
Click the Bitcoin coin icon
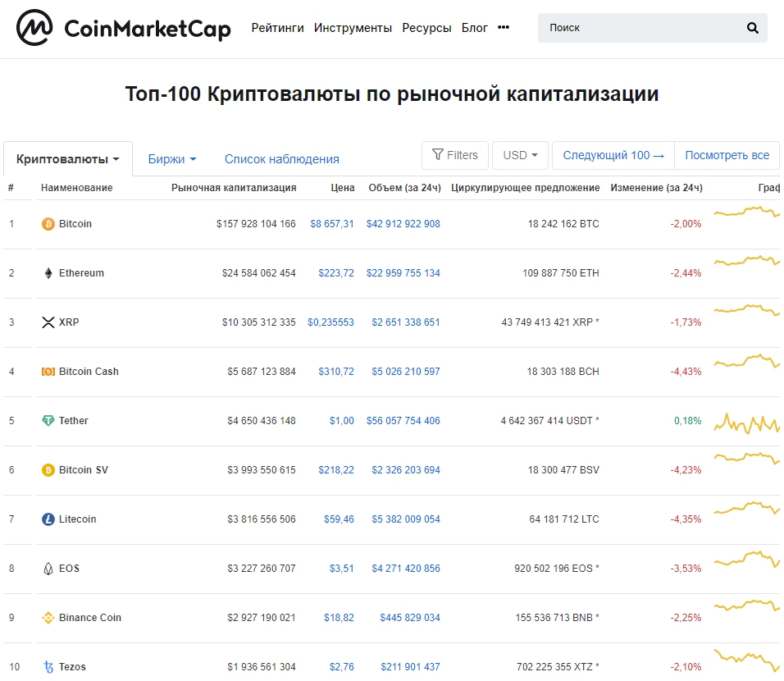pyautogui.click(x=48, y=223)
